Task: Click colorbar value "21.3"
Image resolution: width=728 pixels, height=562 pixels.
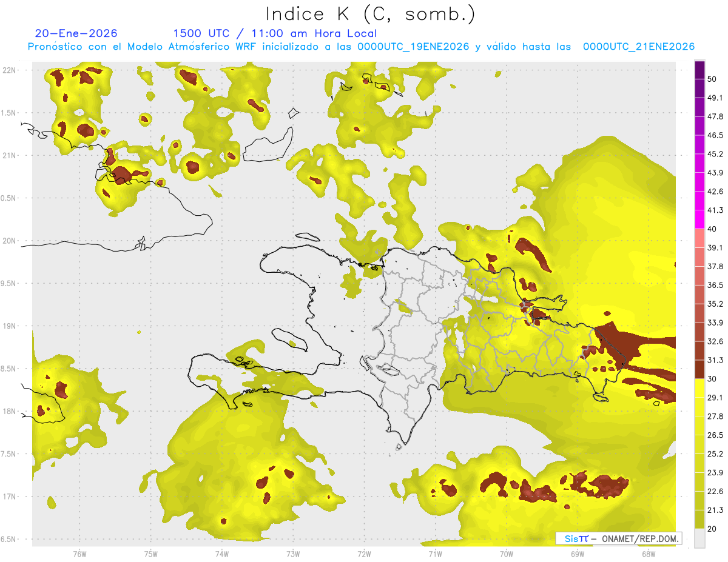Action: coord(715,510)
